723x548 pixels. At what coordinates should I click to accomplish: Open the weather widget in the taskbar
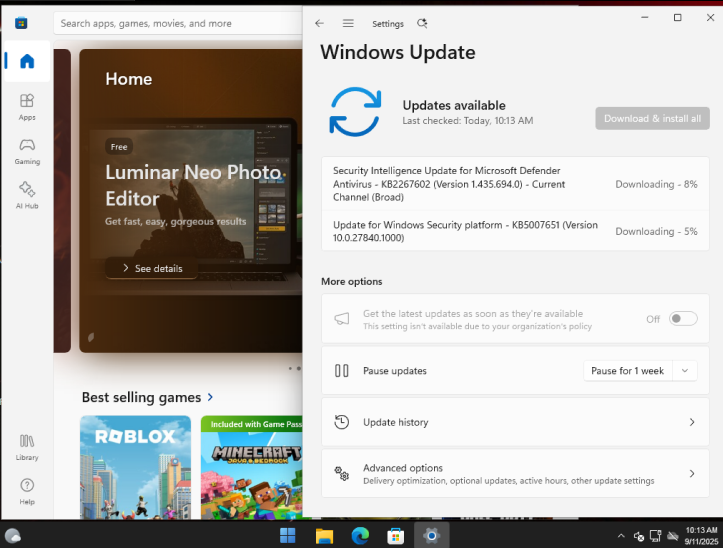[12, 536]
